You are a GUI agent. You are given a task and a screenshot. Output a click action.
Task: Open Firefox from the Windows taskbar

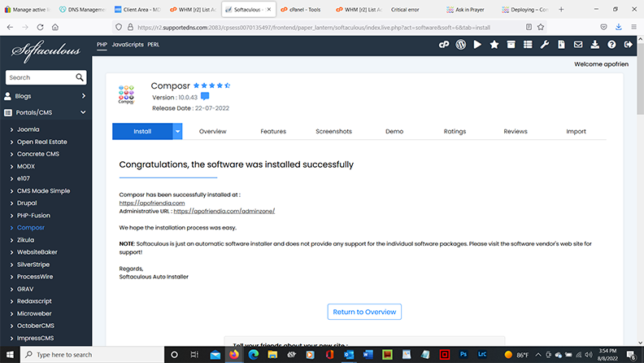[234, 355]
